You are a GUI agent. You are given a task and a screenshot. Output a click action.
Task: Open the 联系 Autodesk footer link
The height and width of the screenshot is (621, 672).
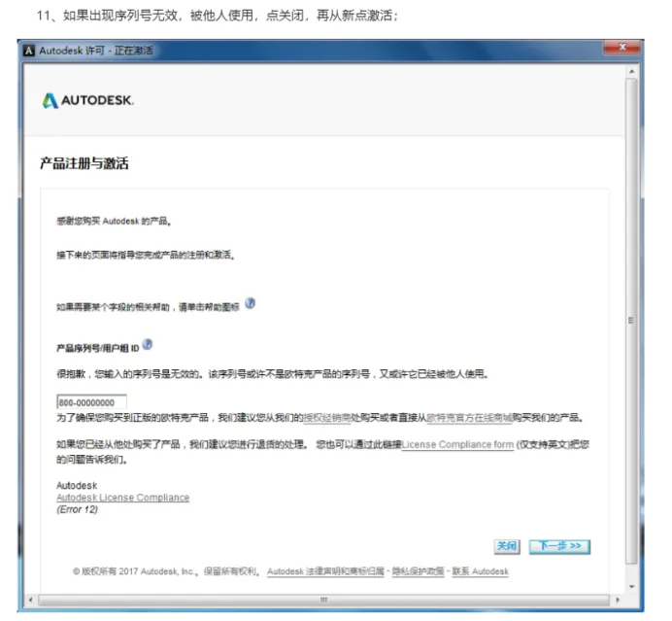(480, 571)
